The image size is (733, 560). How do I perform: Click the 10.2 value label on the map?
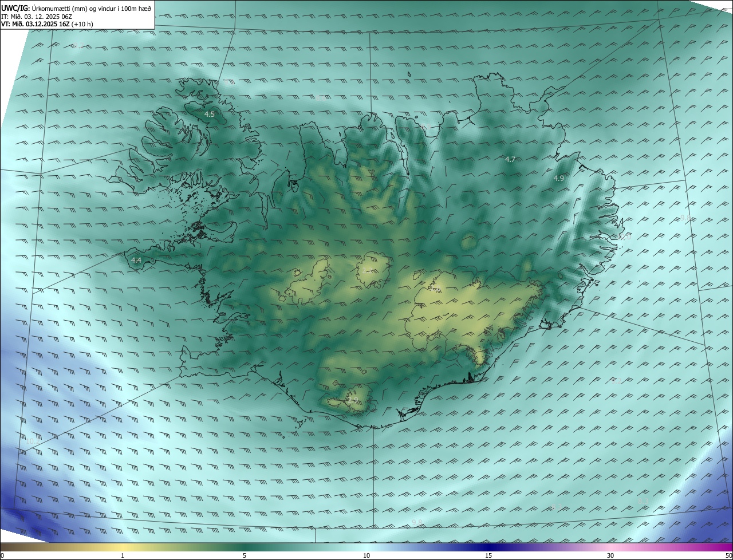pos(33,441)
